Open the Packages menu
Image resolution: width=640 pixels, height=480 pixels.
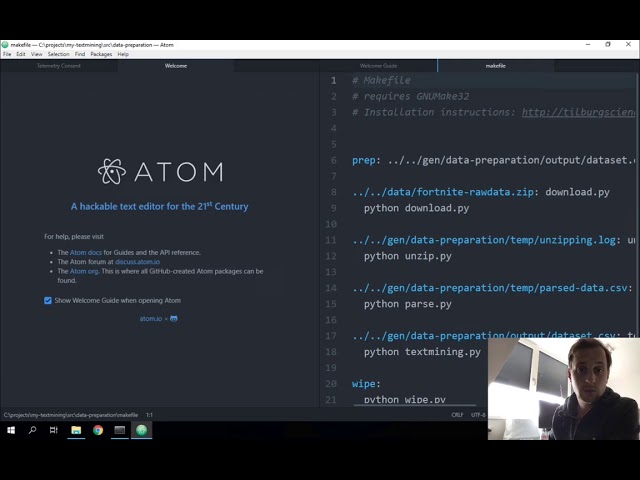point(101,54)
